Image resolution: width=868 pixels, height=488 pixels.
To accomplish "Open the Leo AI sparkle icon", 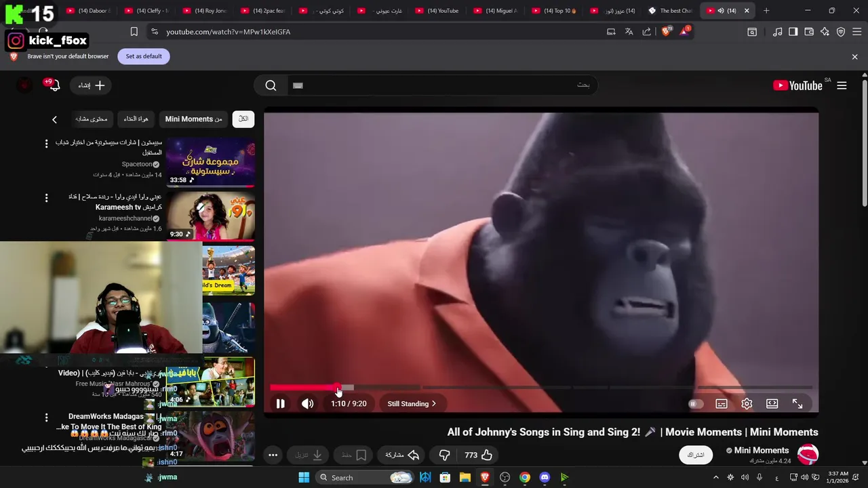I will (x=825, y=32).
